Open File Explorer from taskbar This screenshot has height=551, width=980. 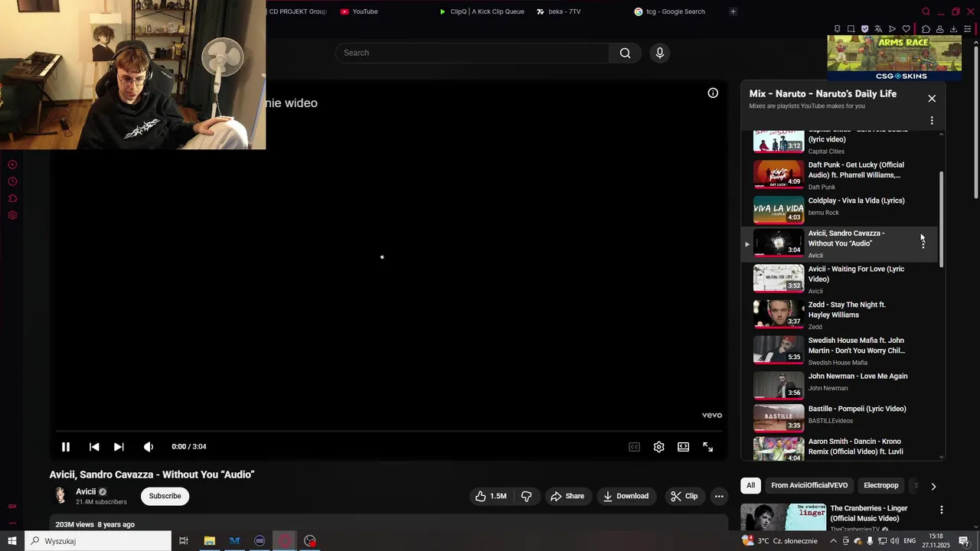[209, 541]
